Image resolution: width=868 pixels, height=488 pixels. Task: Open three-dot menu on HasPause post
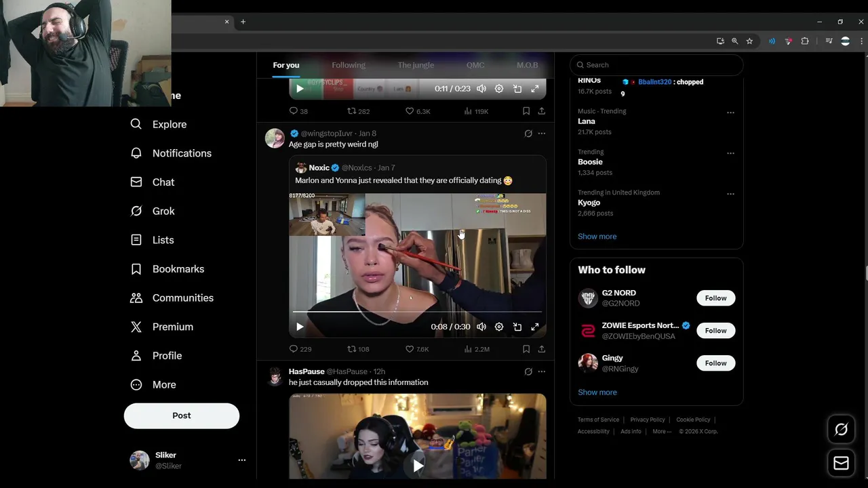[x=542, y=371]
